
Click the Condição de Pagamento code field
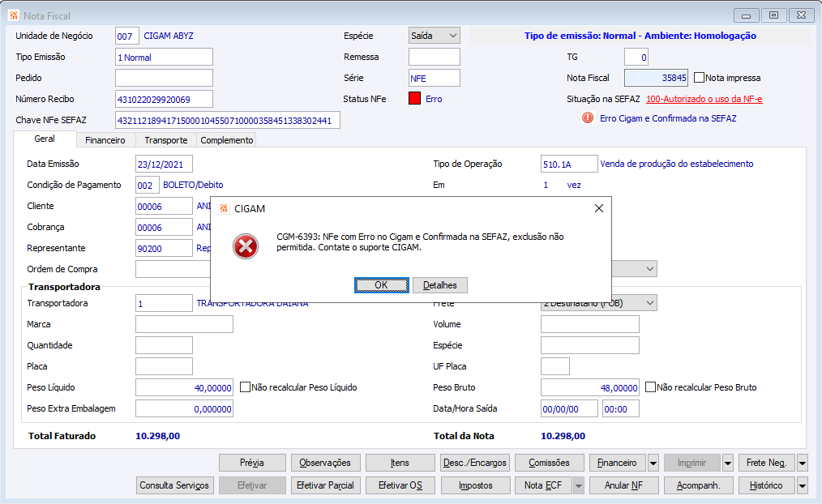[148, 185]
